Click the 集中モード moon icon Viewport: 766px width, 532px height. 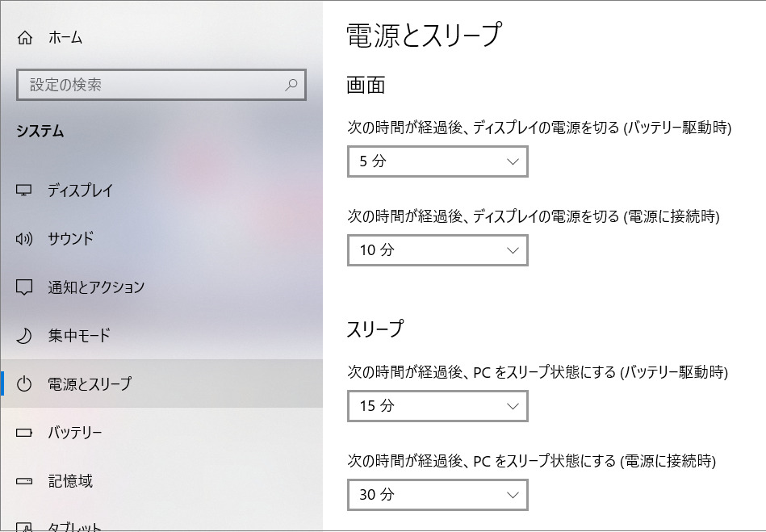pos(24,336)
